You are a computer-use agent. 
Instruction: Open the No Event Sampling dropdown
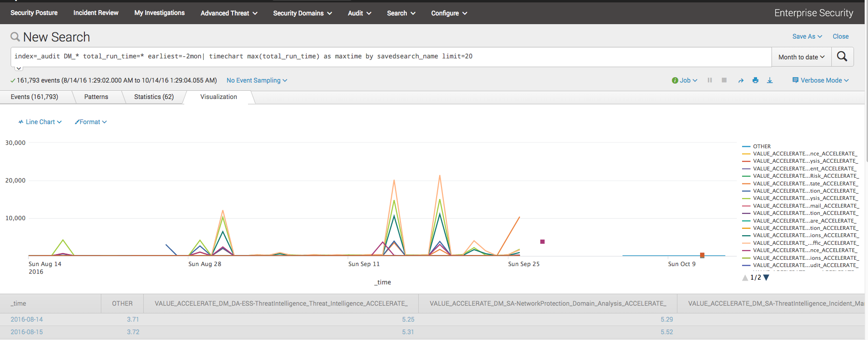pos(257,80)
